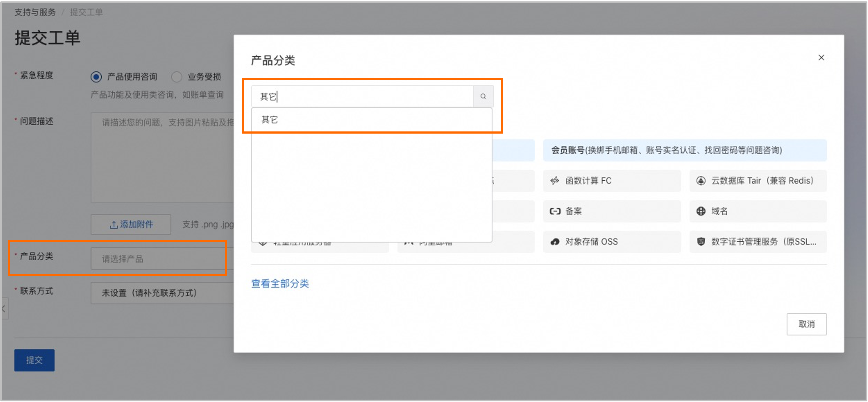868x402 pixels.
Task: Select the 产品使用咨询 radio button
Action: pos(96,77)
